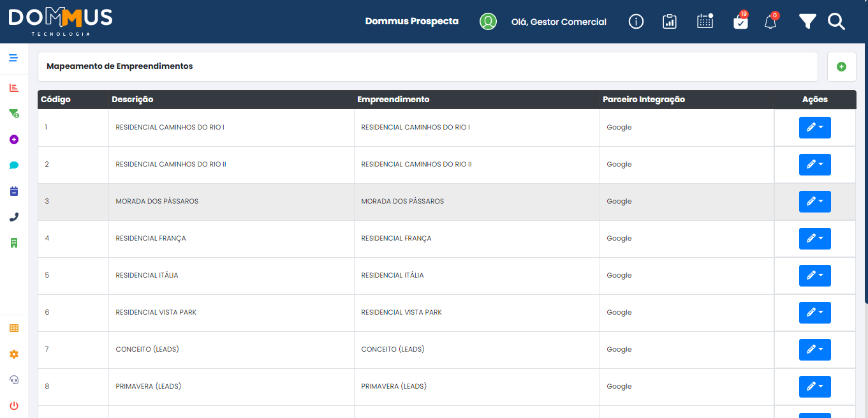Click the search magnifier icon

click(836, 22)
